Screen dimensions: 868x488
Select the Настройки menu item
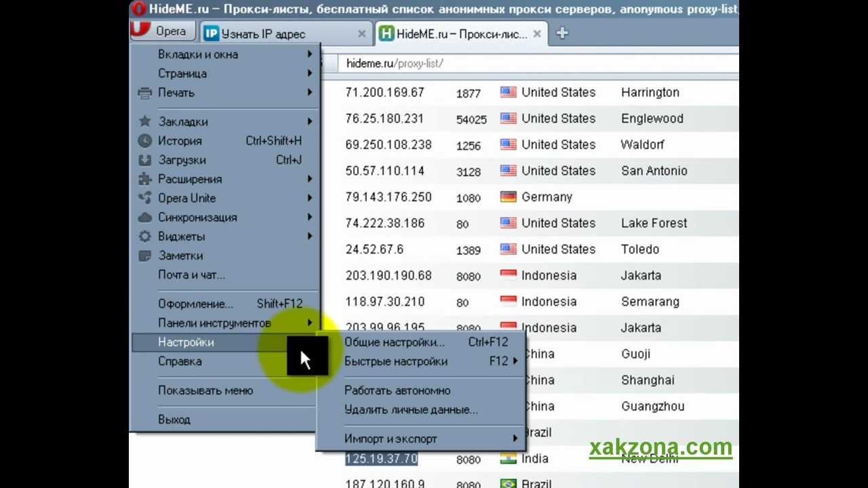click(x=224, y=342)
